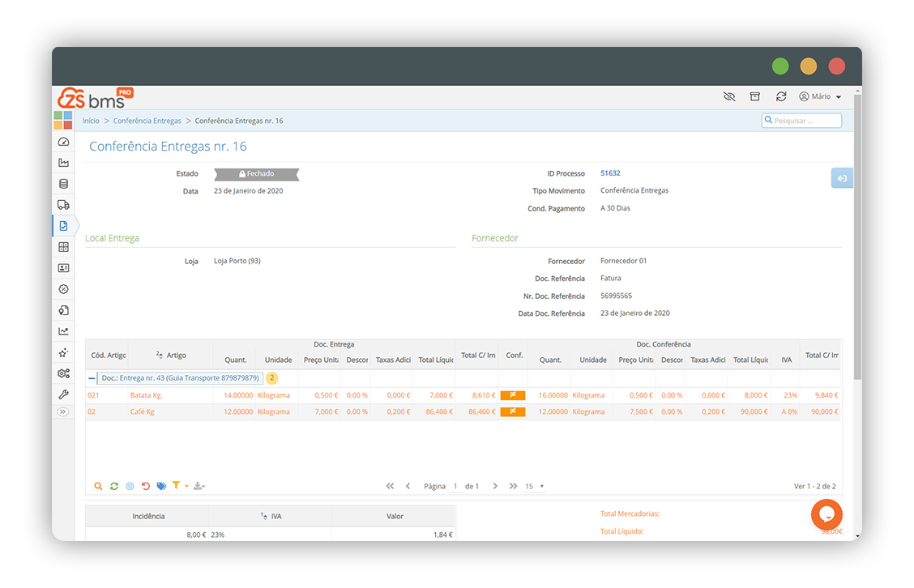Click the Conf. column header
The width and height of the screenshot is (914, 588).
[514, 355]
